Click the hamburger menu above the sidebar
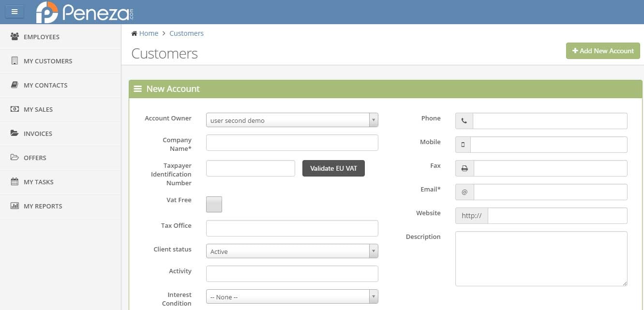The height and width of the screenshot is (310, 644). tap(14, 12)
